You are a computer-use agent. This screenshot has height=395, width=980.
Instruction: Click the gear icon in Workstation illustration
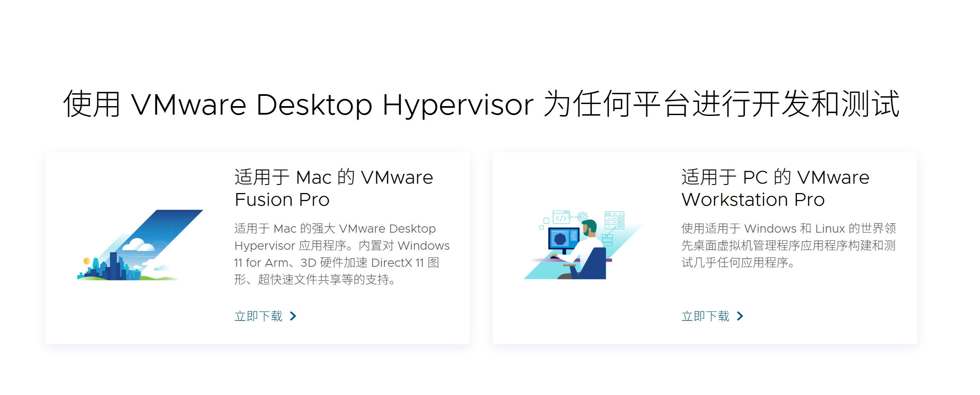[582, 217]
